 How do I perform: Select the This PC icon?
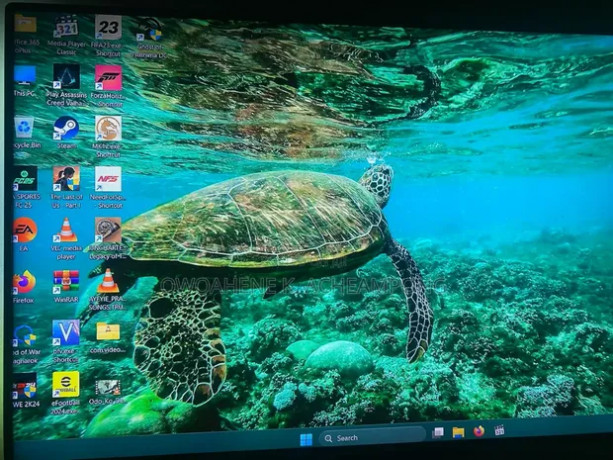tap(24, 77)
